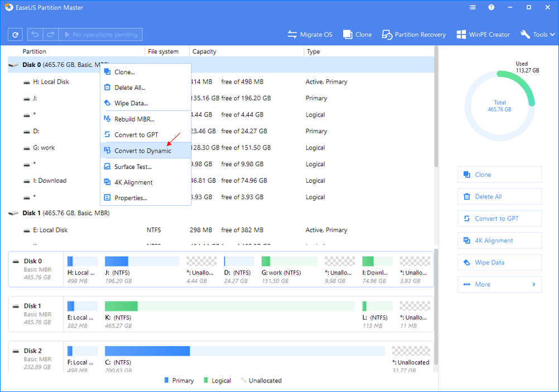The height and width of the screenshot is (392, 559).
Task: Open Partition Recovery tool
Action: 387,35
